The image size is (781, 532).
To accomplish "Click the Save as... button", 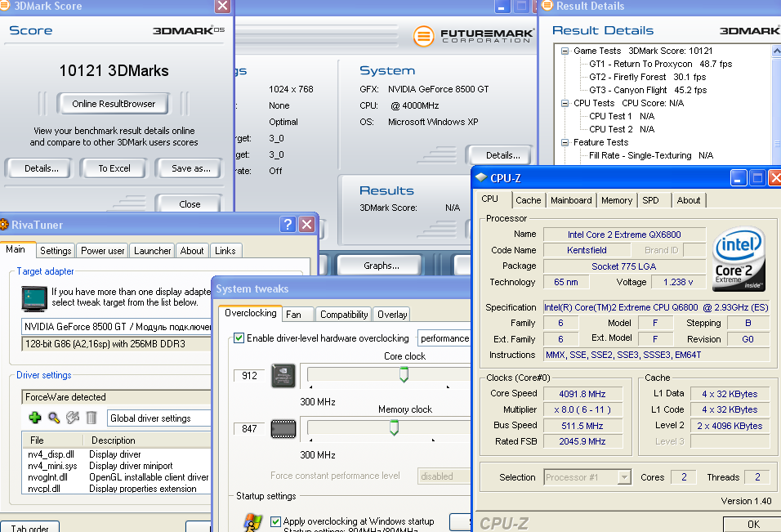I will coord(191,168).
